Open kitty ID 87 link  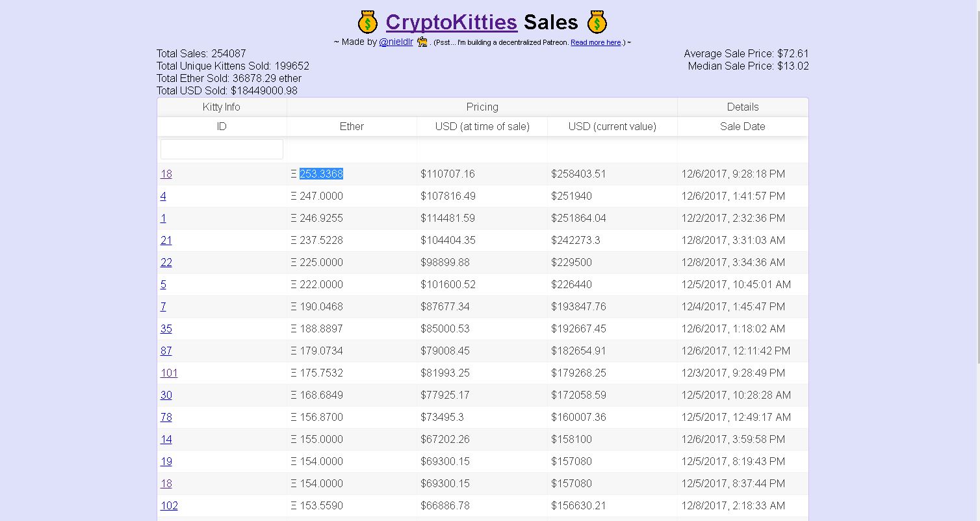[x=166, y=351]
